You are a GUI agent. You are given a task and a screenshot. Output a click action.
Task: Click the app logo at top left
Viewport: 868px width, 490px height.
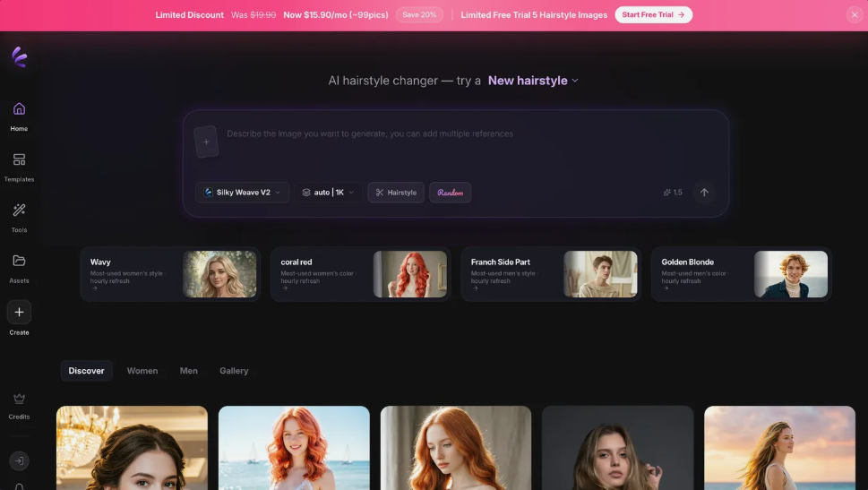pos(20,57)
